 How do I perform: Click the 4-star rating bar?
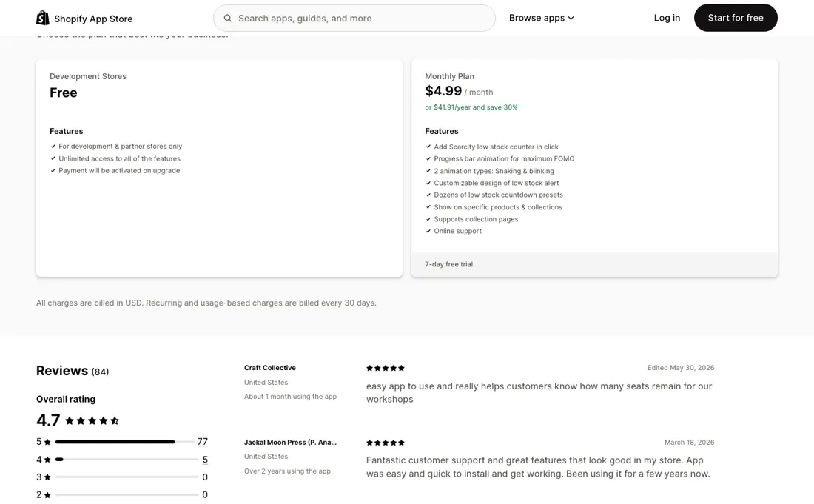(127, 460)
